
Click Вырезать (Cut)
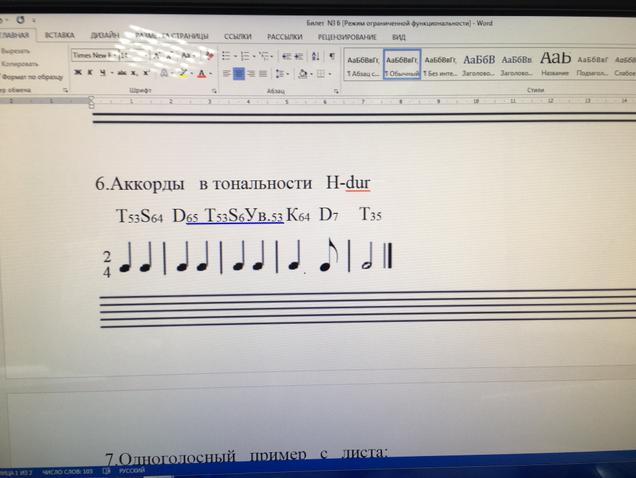(x=15, y=51)
